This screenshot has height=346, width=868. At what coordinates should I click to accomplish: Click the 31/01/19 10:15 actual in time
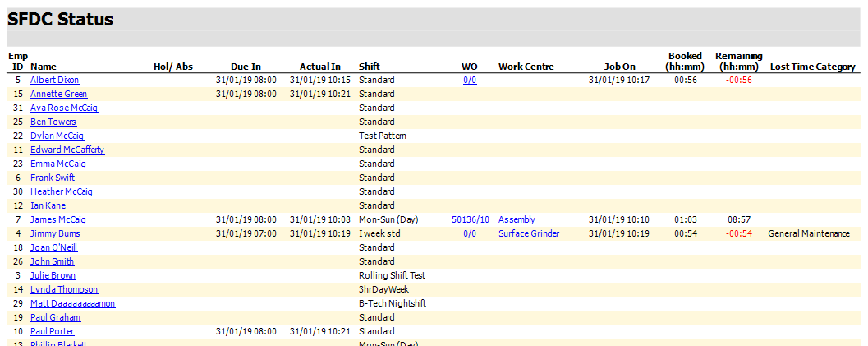click(x=320, y=80)
